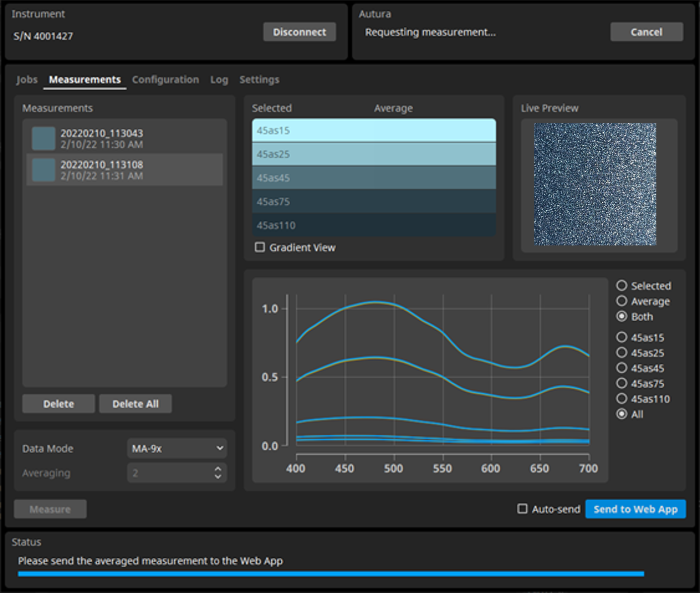Select the Selected radio button

coord(622,286)
